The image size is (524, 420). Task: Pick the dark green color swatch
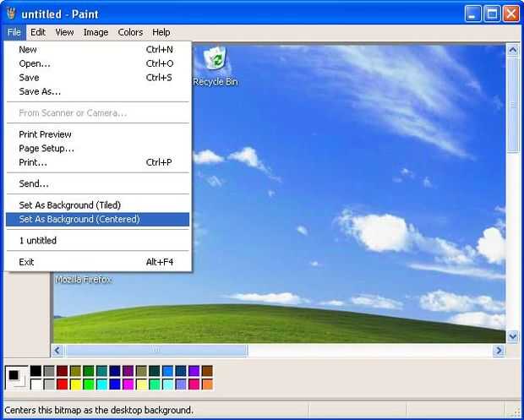89,371
